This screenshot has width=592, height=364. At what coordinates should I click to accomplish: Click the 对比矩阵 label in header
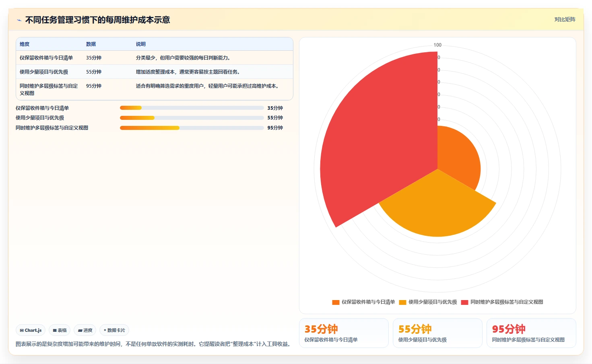[x=565, y=19]
